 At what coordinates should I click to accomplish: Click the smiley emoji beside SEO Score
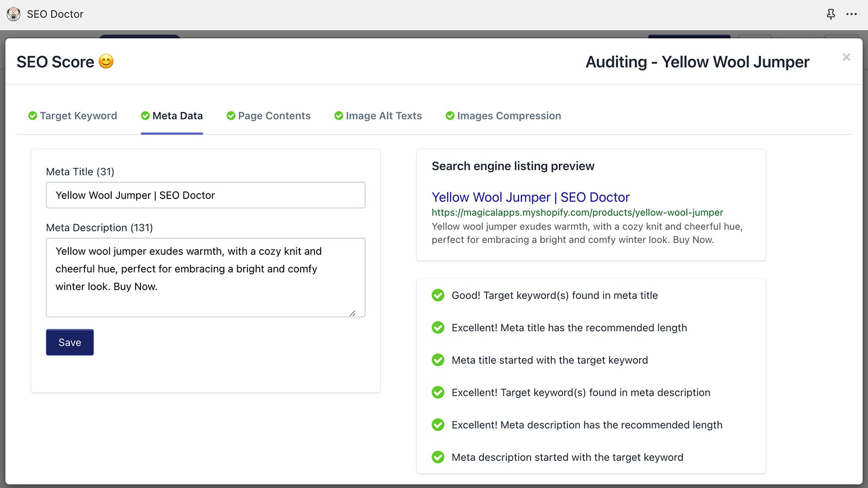[x=106, y=61]
